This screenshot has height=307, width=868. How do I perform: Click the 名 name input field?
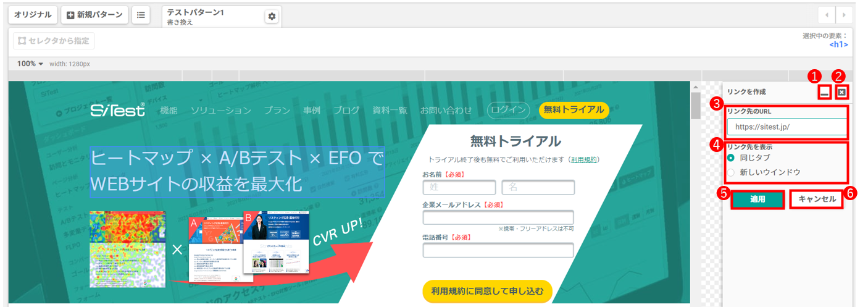pos(538,187)
